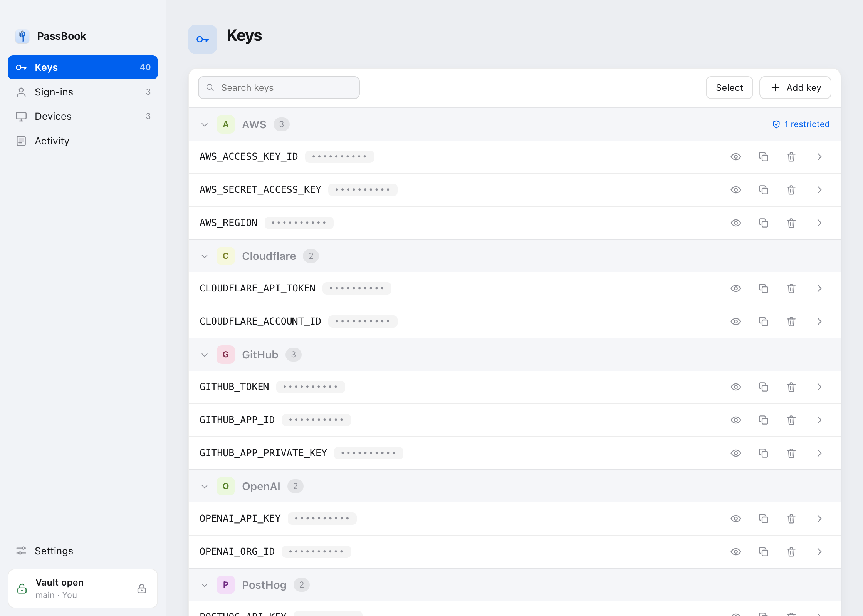Viewport: 863px width, 616px height.
Task: Delete the GITHUB_TOKEN key
Action: click(791, 387)
